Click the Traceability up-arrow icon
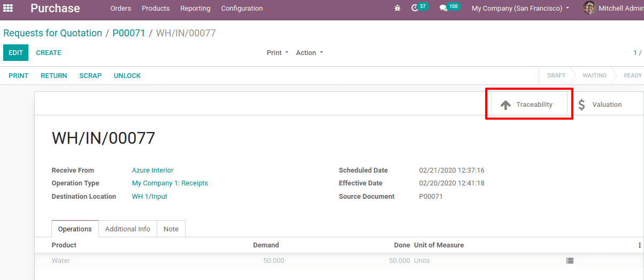The image size is (644, 280). coord(505,105)
